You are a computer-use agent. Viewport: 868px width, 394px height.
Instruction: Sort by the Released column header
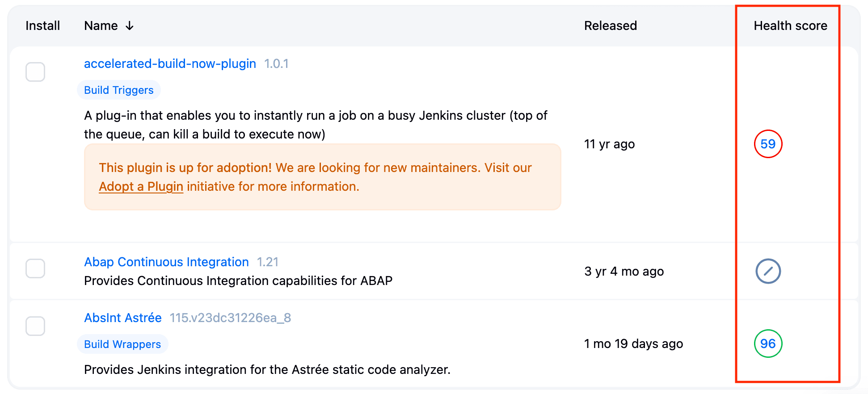[x=610, y=25]
